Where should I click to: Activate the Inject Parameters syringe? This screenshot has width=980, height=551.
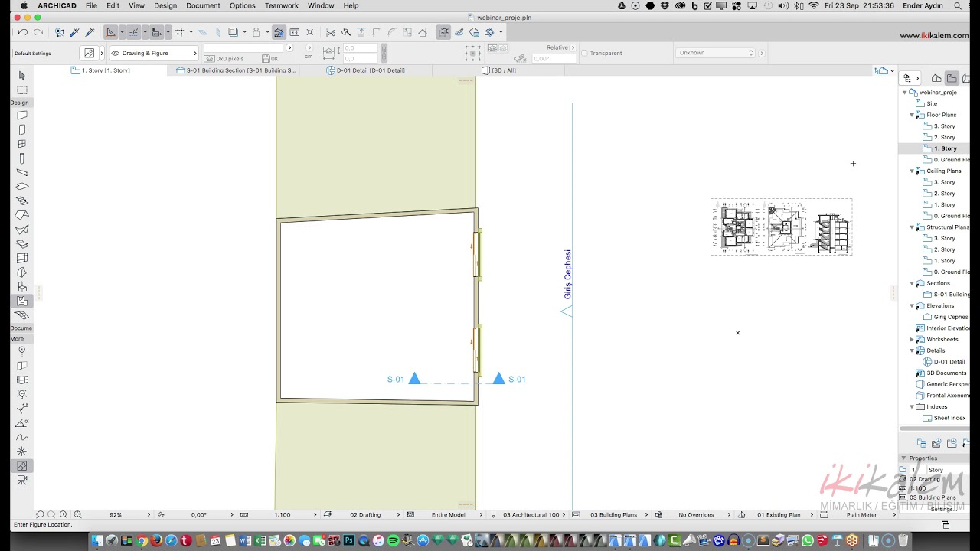(90, 32)
